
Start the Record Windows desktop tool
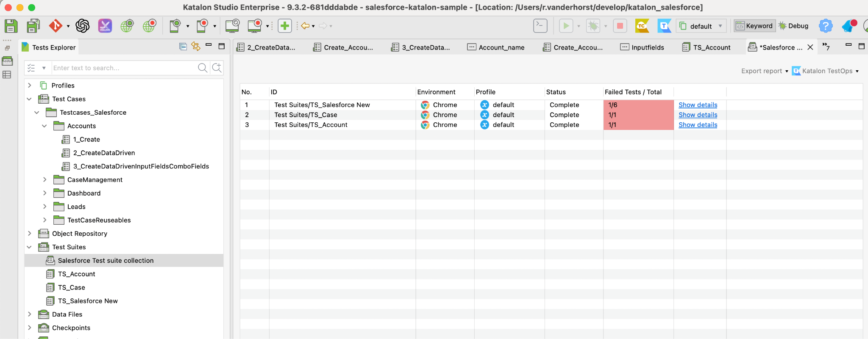(x=255, y=26)
